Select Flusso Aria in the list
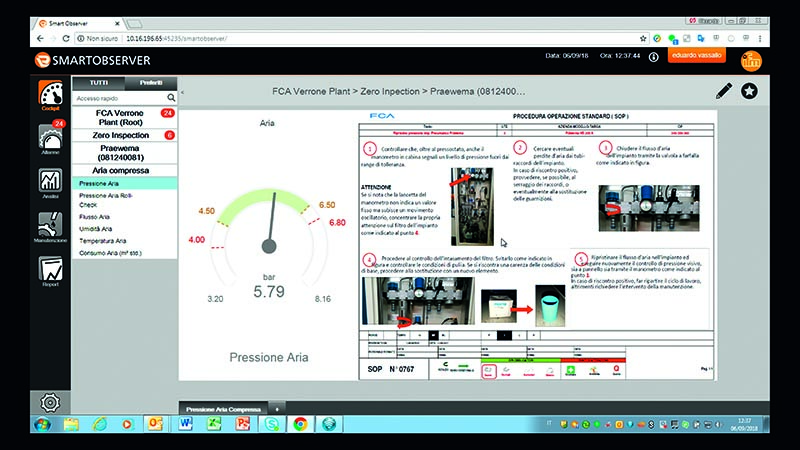Viewport: 800px width, 450px height. 94,217
